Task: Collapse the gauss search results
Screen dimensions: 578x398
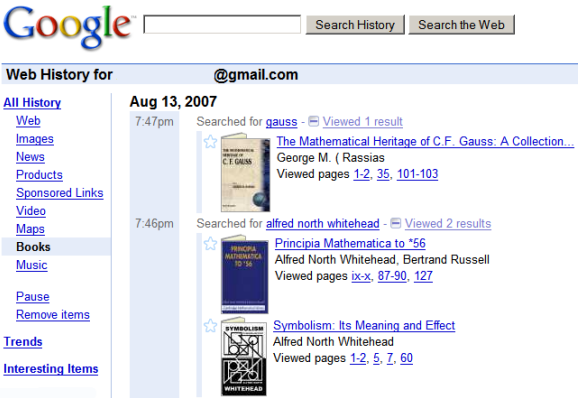Action: tap(313, 121)
